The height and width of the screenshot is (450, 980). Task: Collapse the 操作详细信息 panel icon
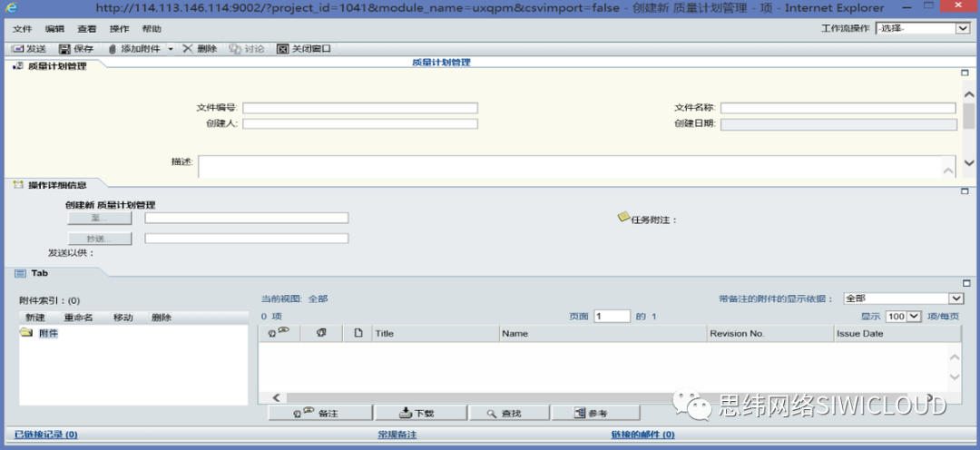(965, 191)
